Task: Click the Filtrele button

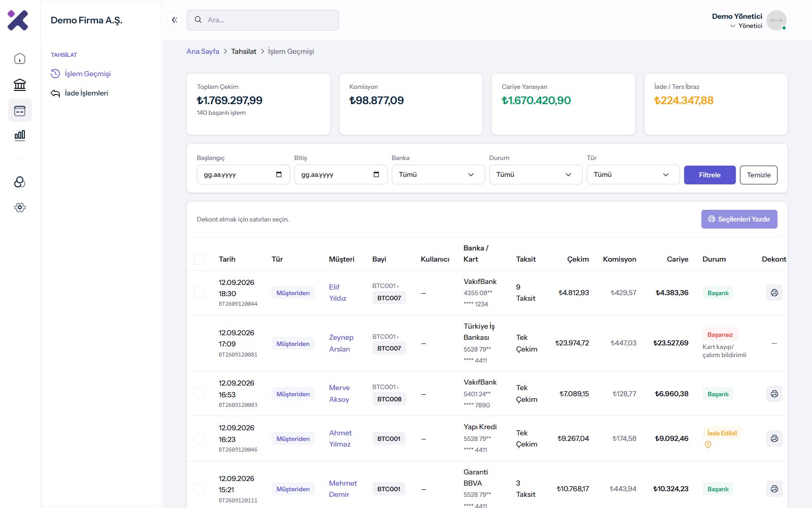Action: tap(709, 175)
